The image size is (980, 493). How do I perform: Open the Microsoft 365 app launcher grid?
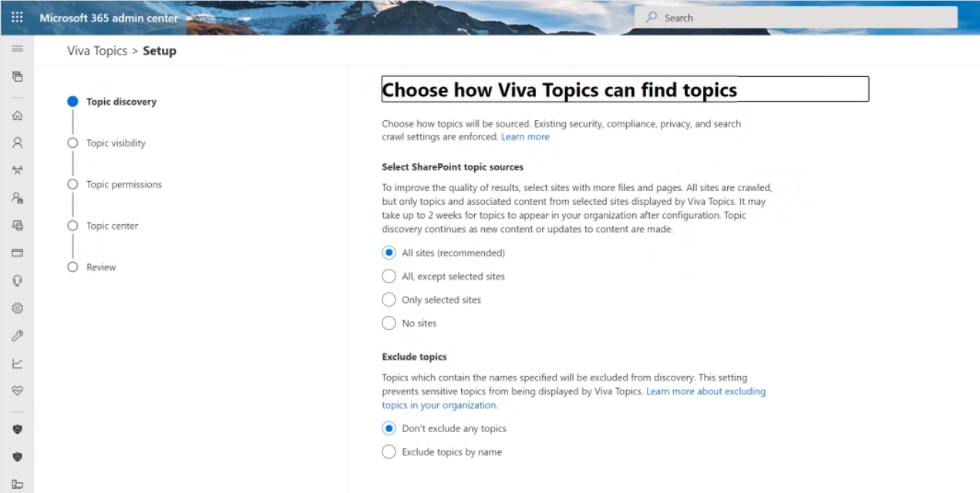click(17, 16)
